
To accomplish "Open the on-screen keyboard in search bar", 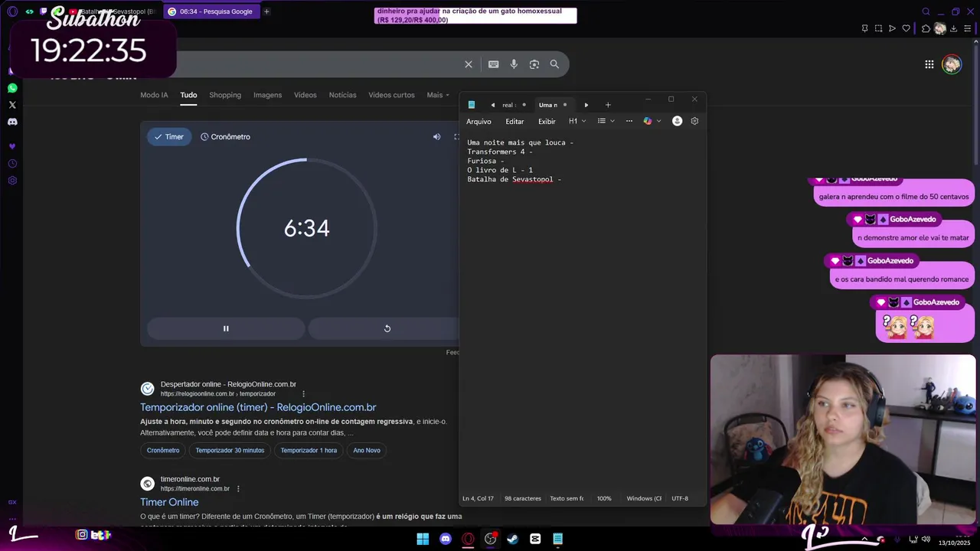I will tap(493, 64).
